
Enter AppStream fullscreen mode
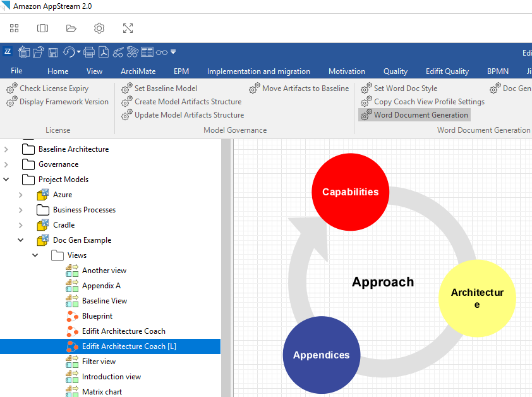coord(128,28)
